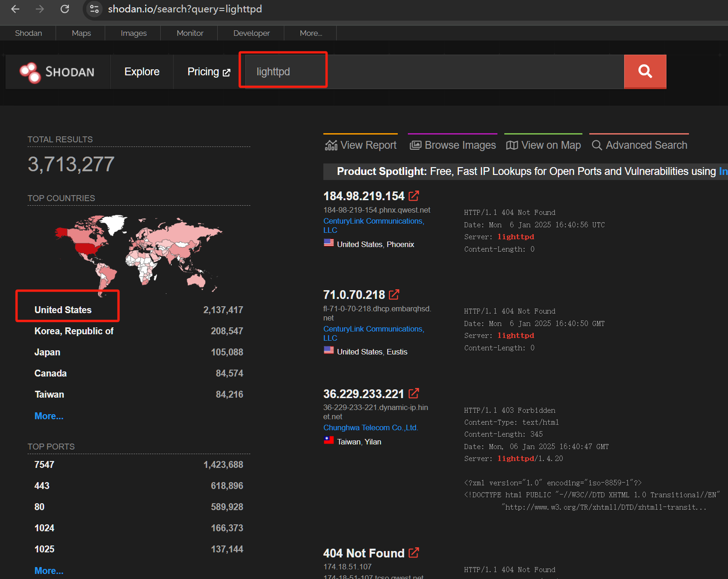Image resolution: width=728 pixels, height=579 pixels.
Task: Filter results by port 1024
Action: (44, 528)
